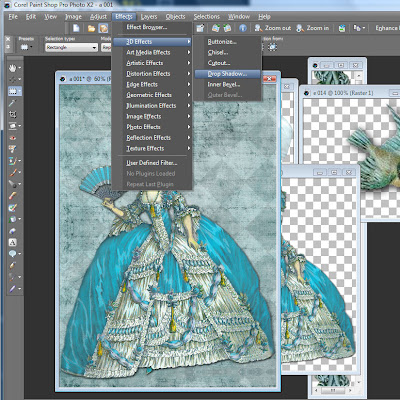Viewport: 400px width, 400px height.
Task: Click the blue info toolbar icon
Action: point(243,28)
